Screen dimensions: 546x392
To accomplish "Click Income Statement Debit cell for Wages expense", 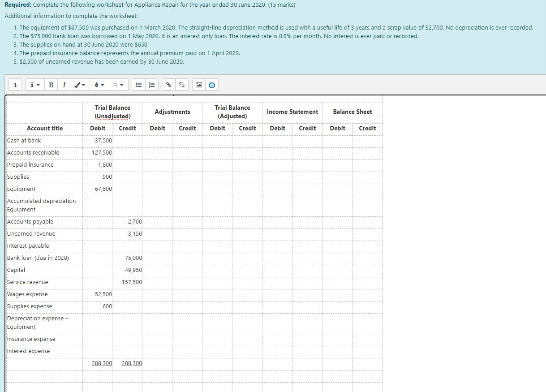I will click(x=277, y=294).
